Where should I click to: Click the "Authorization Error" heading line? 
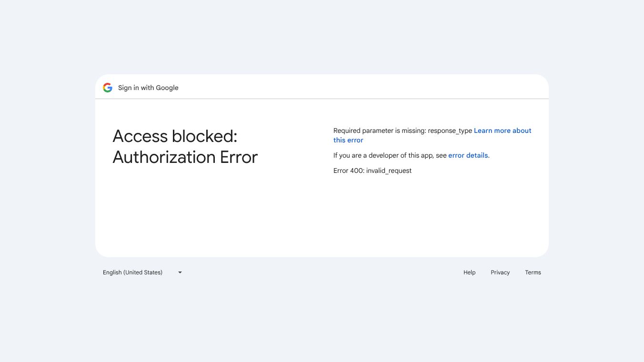[x=185, y=157]
